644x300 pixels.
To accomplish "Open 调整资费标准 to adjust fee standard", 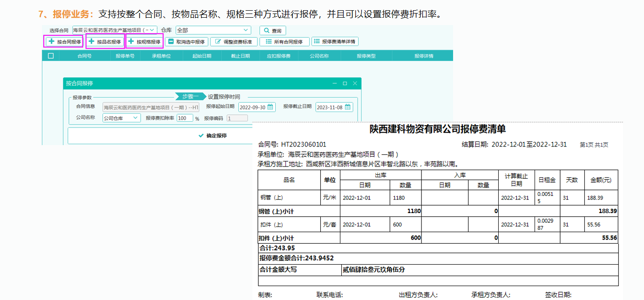I will coord(234,41).
